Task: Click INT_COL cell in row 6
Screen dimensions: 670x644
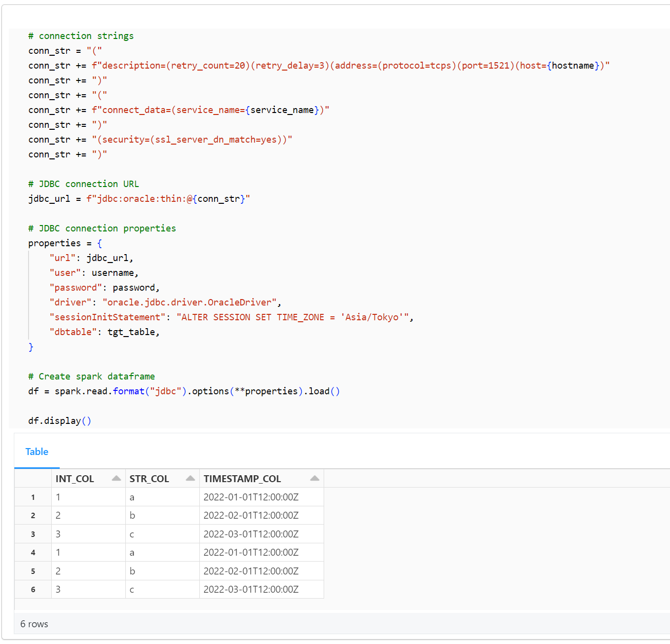Action: [x=88, y=589]
